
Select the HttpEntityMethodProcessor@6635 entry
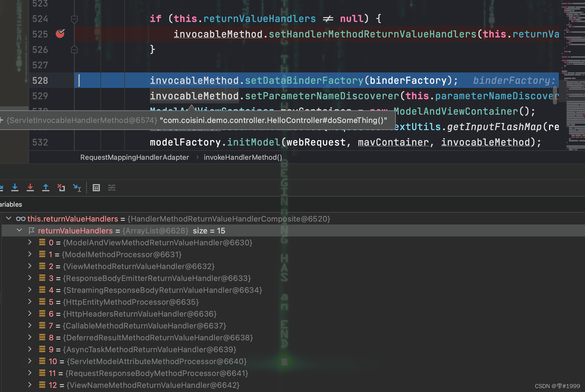[x=131, y=302]
